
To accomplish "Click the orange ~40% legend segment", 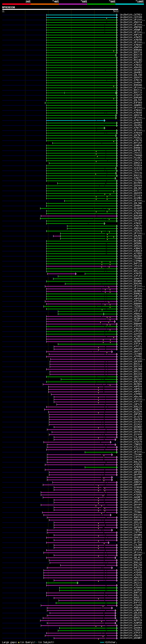I will [45, 4].
